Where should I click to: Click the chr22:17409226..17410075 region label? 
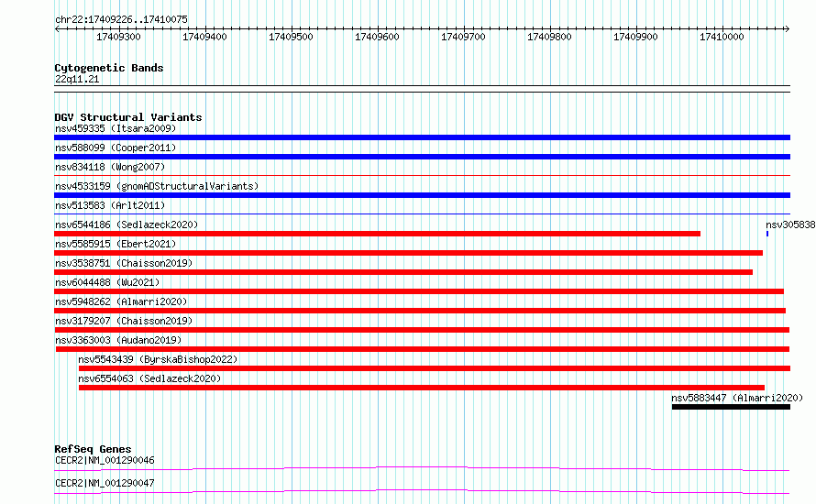coord(121,19)
